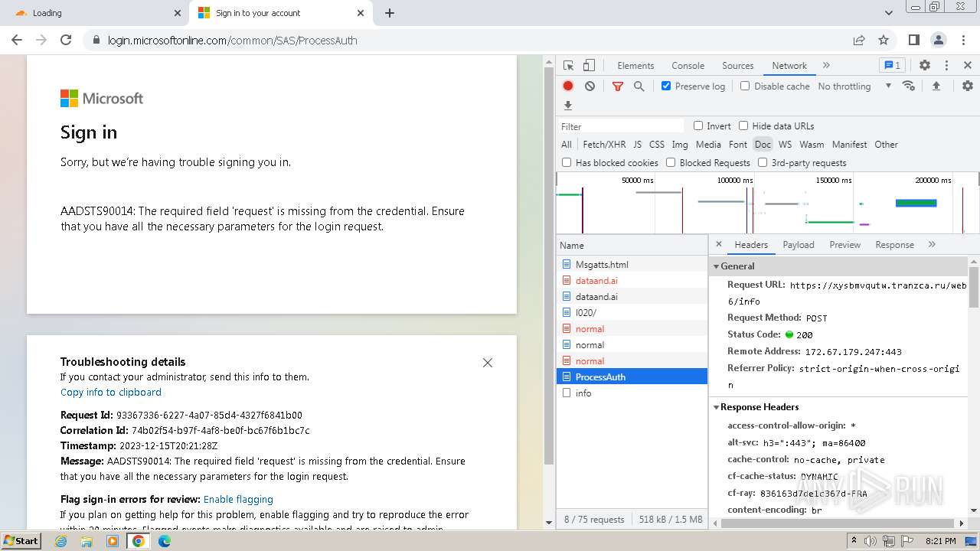Viewport: 980px width, 551px height.
Task: Click the Enable flagging link
Action: 238,499
